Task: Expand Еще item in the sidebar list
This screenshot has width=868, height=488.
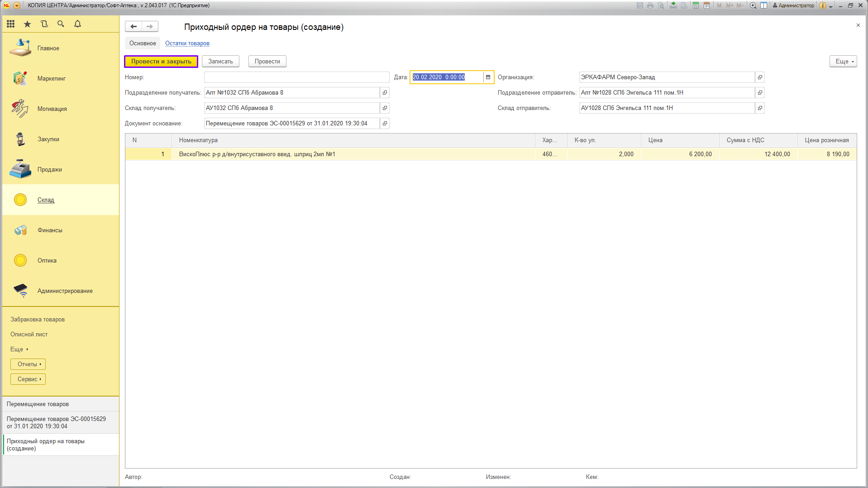Action: pos(19,349)
